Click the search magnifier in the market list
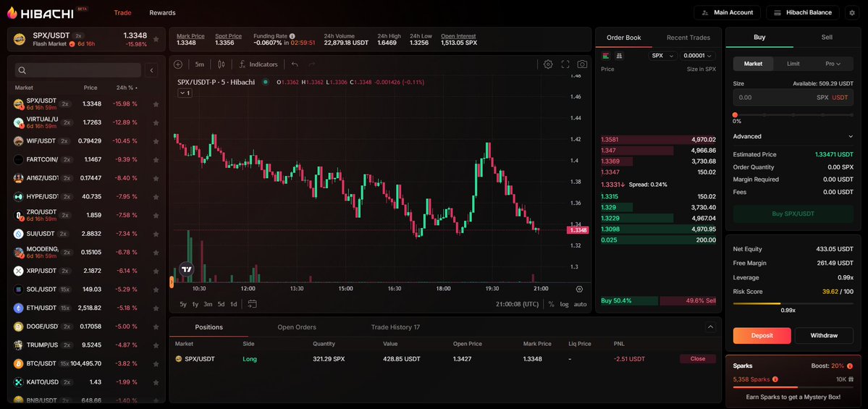The width and height of the screenshot is (868, 409). click(22, 70)
